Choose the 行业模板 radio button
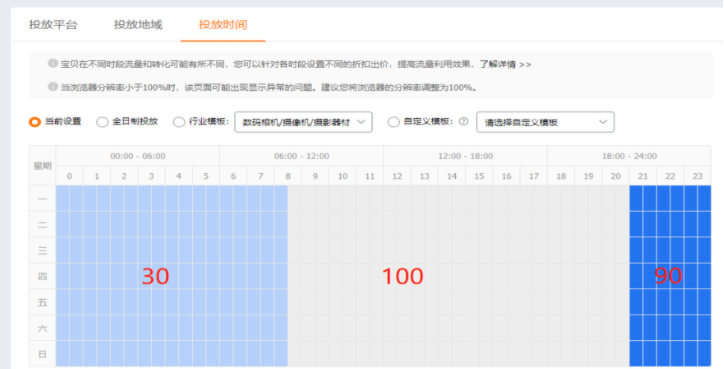The image size is (724, 369). [x=179, y=122]
